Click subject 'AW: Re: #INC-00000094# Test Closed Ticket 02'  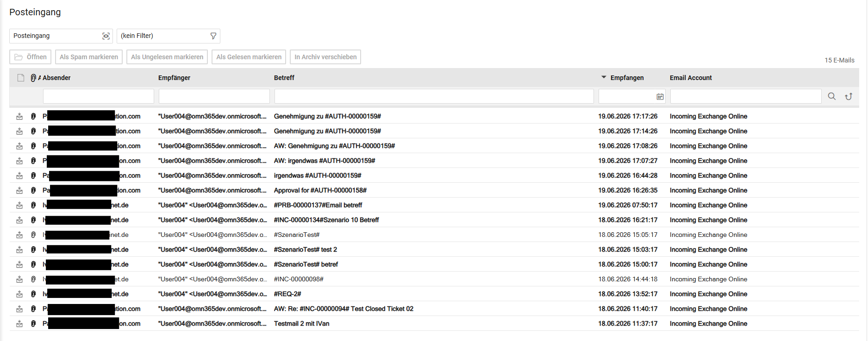[343, 309]
